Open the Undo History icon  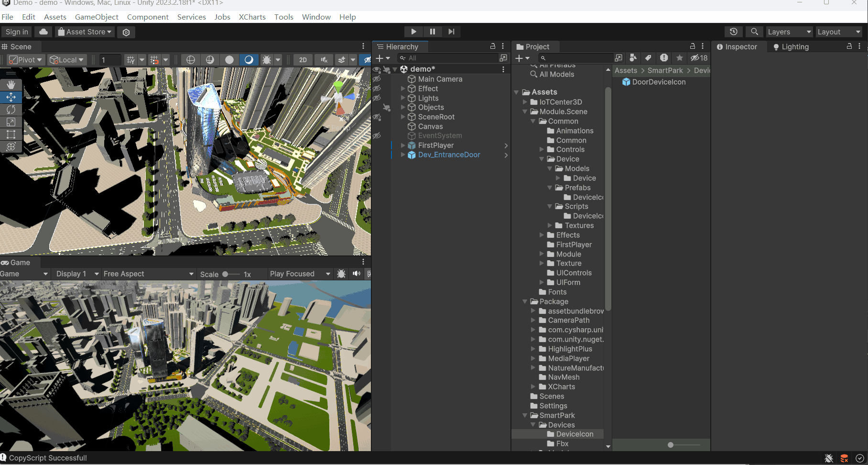(733, 32)
